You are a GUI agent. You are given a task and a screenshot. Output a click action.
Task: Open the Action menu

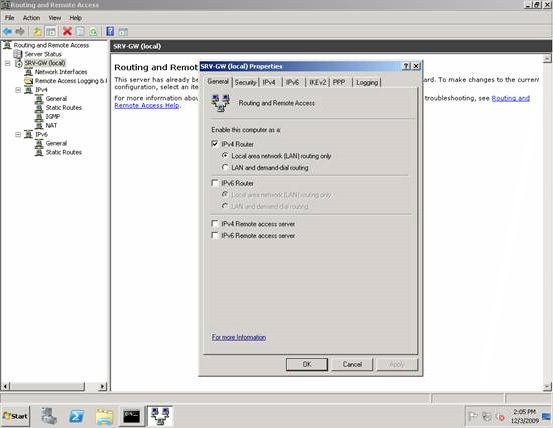(x=31, y=18)
